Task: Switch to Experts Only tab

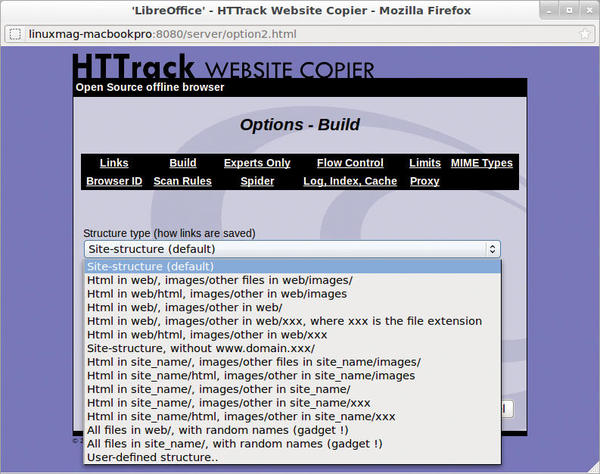Action: 257,163
